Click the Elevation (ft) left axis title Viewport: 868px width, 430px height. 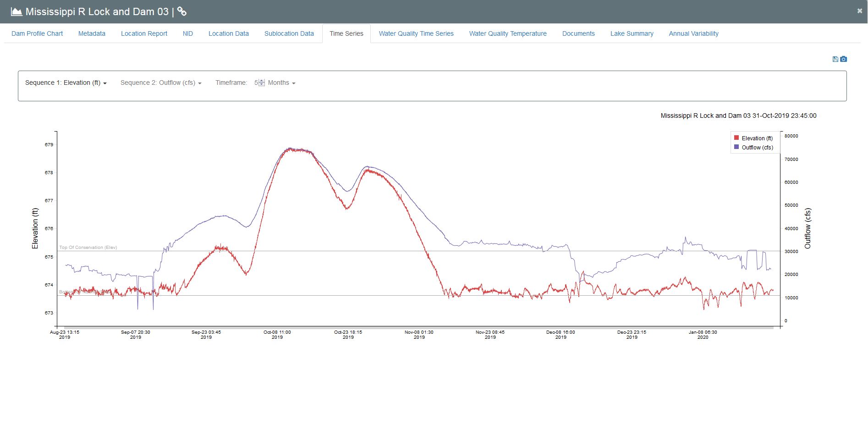35,229
